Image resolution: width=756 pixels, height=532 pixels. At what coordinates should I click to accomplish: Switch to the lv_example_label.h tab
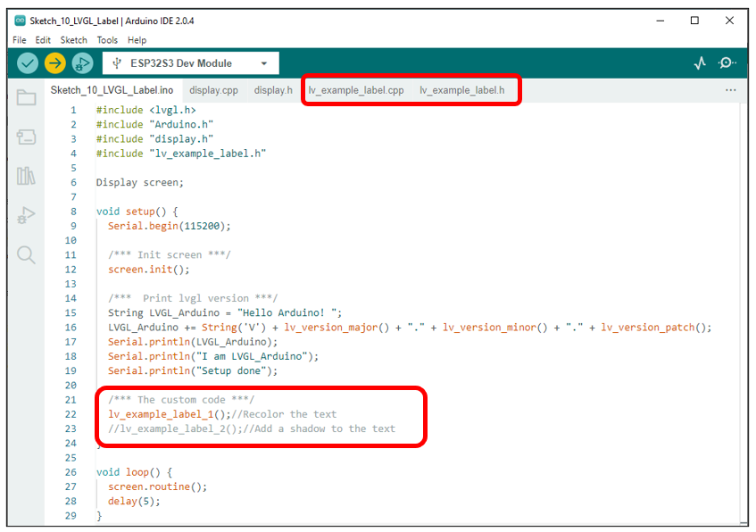click(461, 90)
